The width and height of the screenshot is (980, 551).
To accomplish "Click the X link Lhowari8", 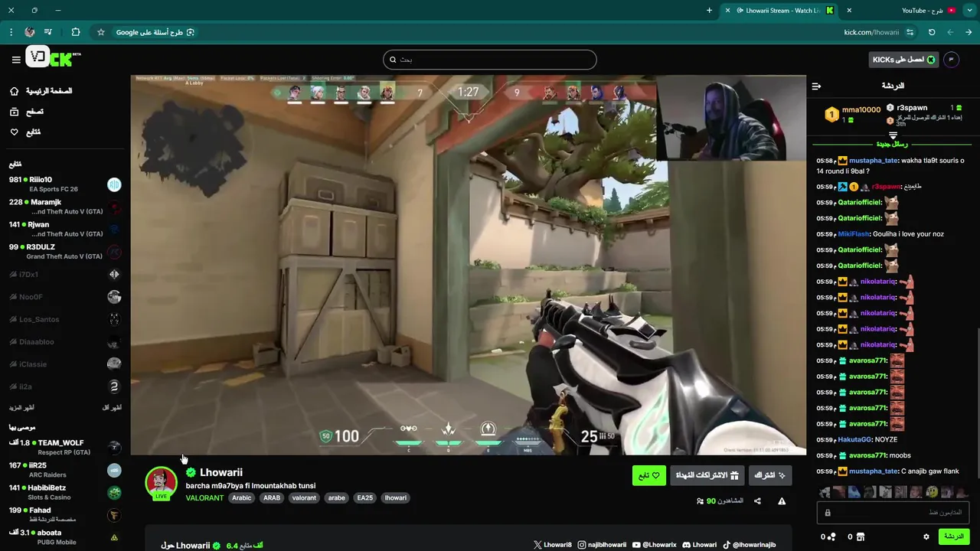I will click(553, 545).
